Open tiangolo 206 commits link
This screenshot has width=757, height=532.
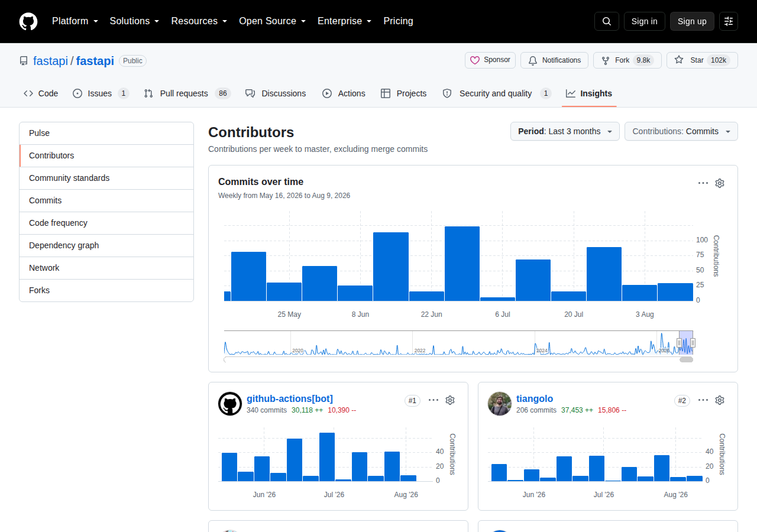coord(536,410)
